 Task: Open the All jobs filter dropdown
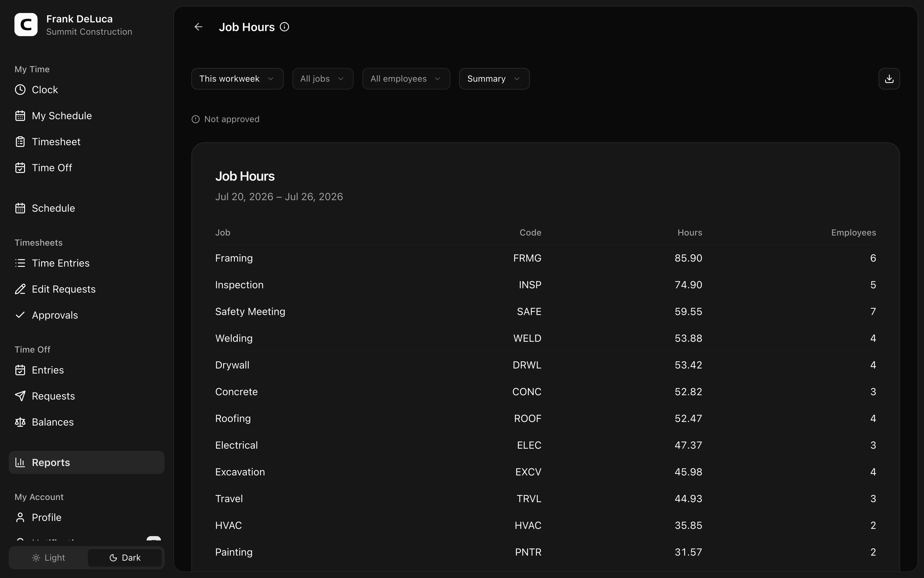(323, 79)
